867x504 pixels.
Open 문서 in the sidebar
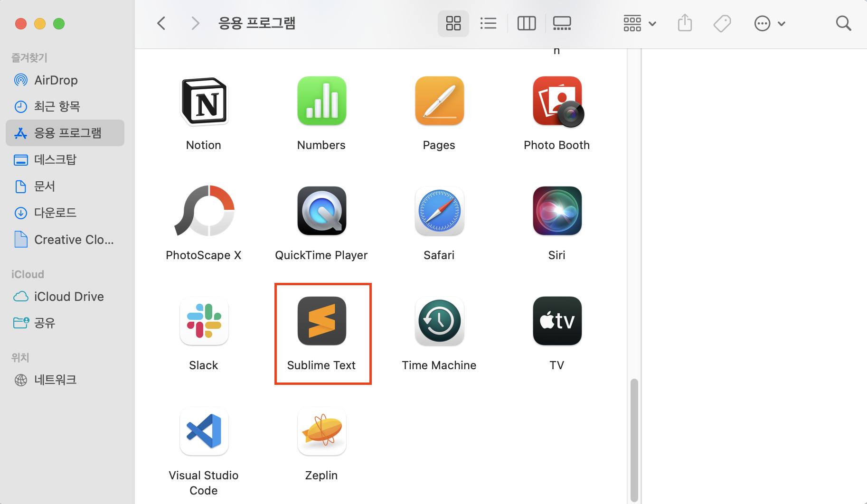(65, 187)
